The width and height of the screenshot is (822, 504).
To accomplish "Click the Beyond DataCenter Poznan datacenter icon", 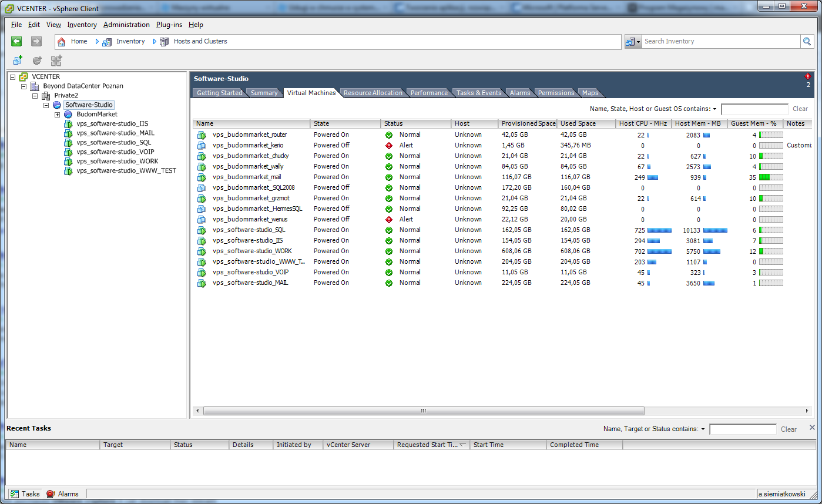I will pos(34,86).
